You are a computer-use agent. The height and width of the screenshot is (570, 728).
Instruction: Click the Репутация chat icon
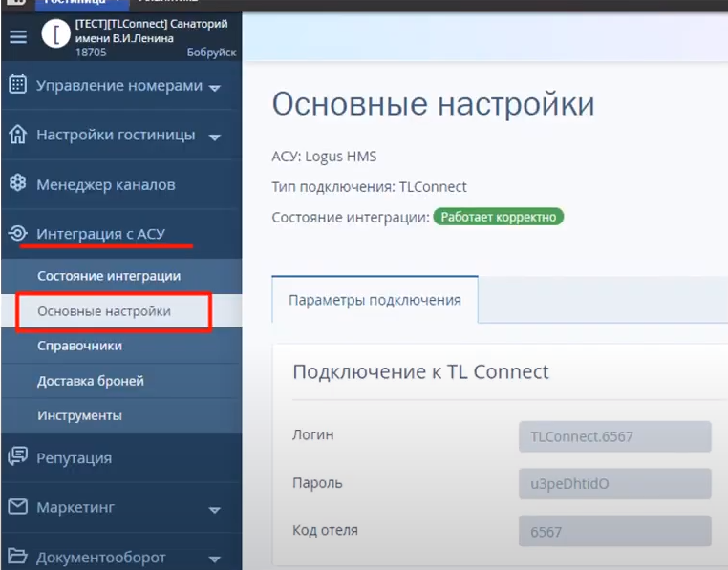coord(17,456)
